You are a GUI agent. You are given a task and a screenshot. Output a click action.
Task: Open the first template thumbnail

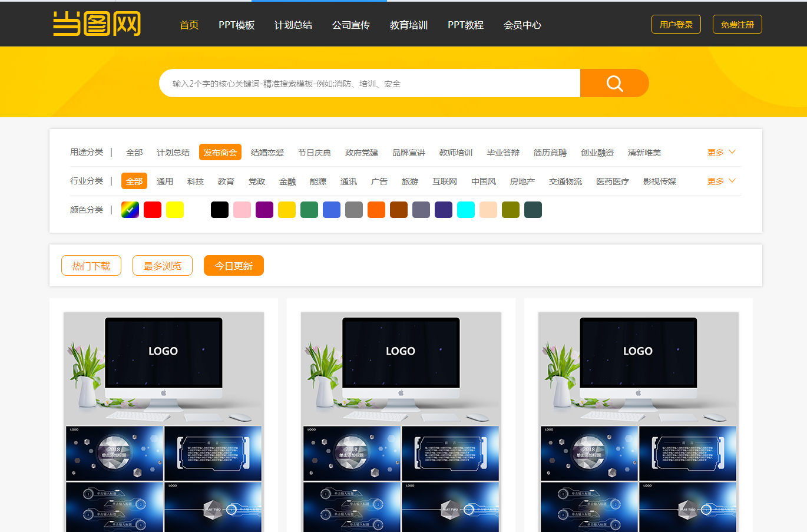click(164, 421)
